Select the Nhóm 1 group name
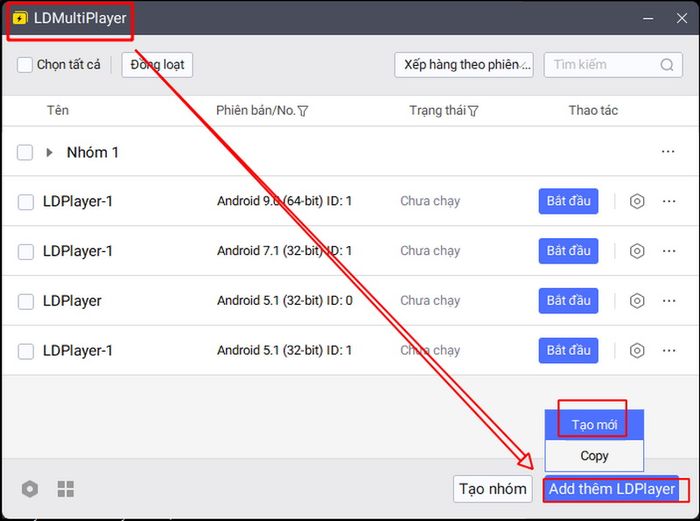The height and width of the screenshot is (521, 700). pos(92,152)
